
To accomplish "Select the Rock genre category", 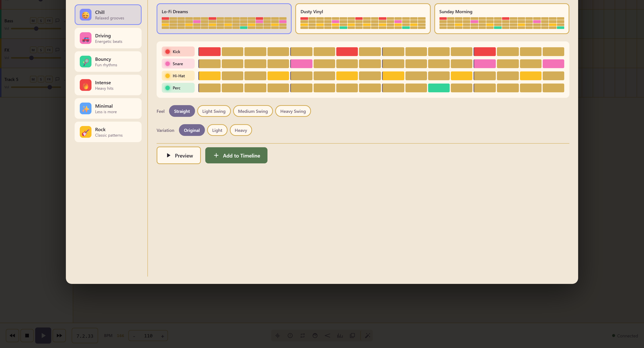I will click(x=108, y=132).
